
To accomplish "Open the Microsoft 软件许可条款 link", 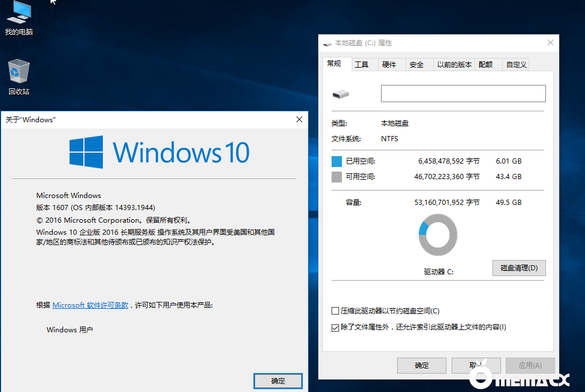I will tap(90, 305).
